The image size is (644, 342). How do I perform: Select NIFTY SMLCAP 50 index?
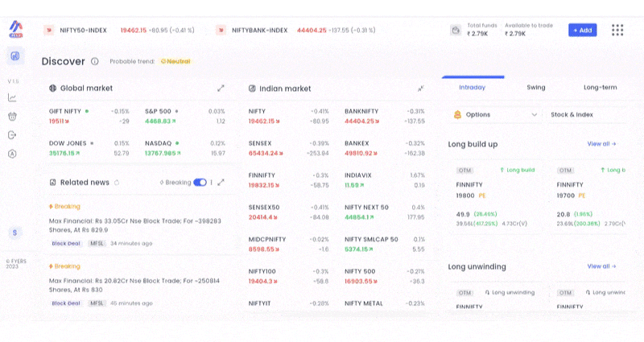(x=385, y=245)
